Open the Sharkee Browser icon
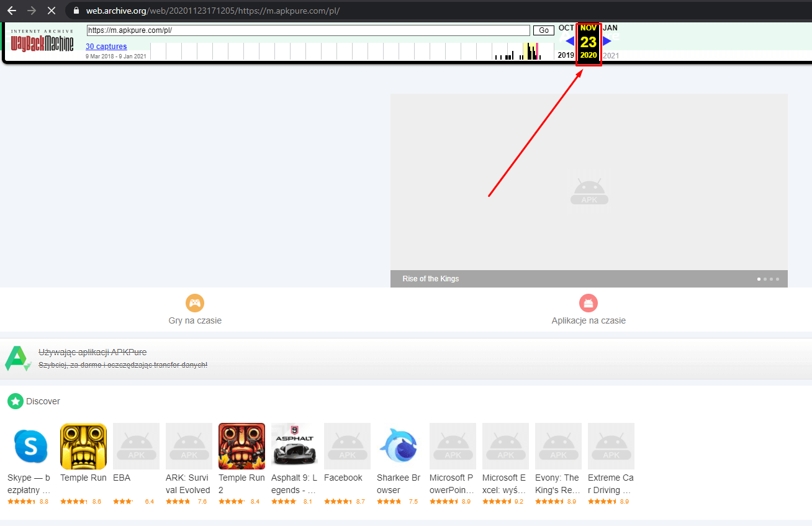 (400, 446)
